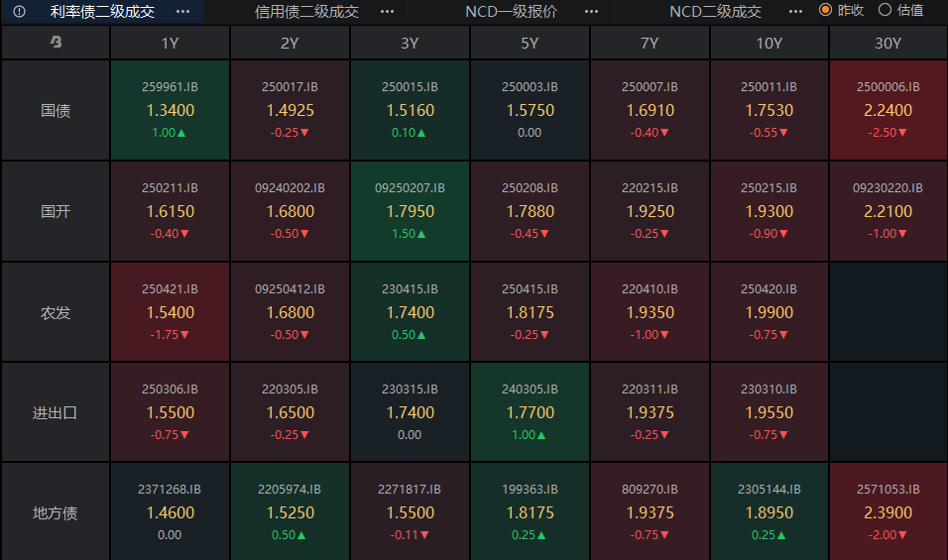Select the 估值 radio button
This screenshot has width=948, height=560.
pyautogui.click(x=886, y=10)
